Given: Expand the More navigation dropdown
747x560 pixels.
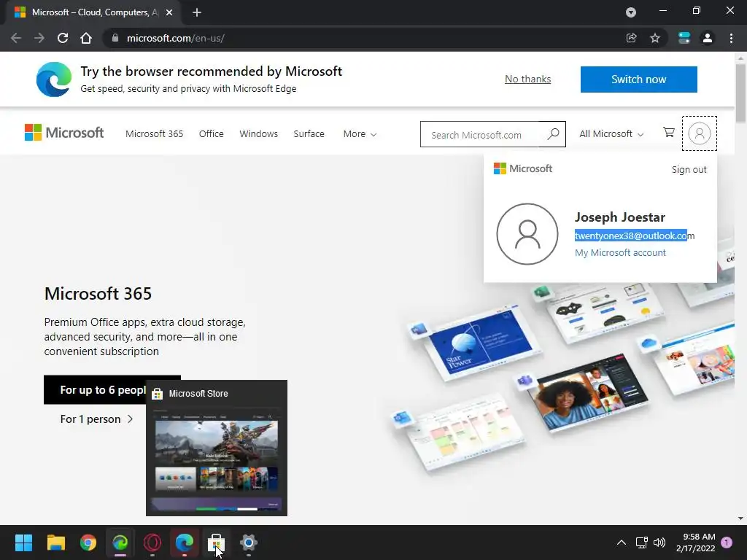Looking at the screenshot, I should pyautogui.click(x=360, y=134).
